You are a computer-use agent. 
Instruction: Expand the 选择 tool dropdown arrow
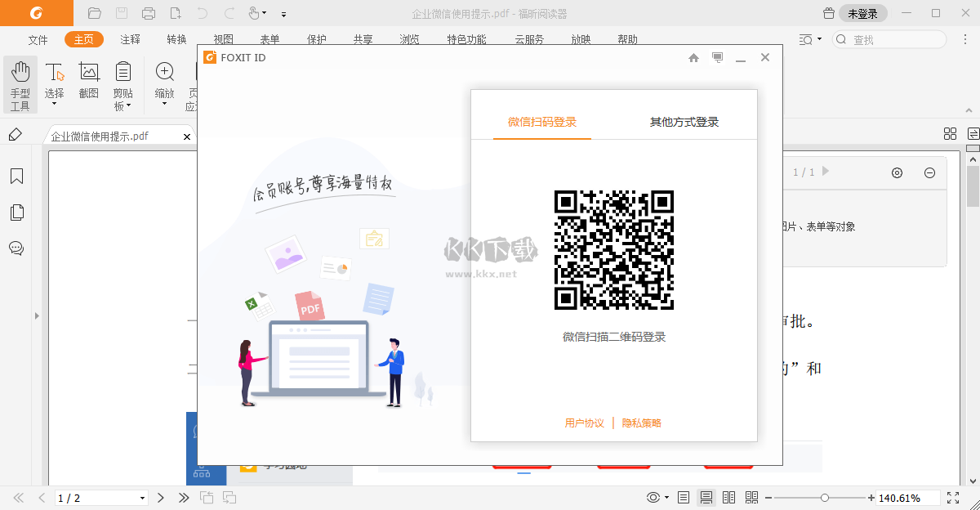(54, 102)
